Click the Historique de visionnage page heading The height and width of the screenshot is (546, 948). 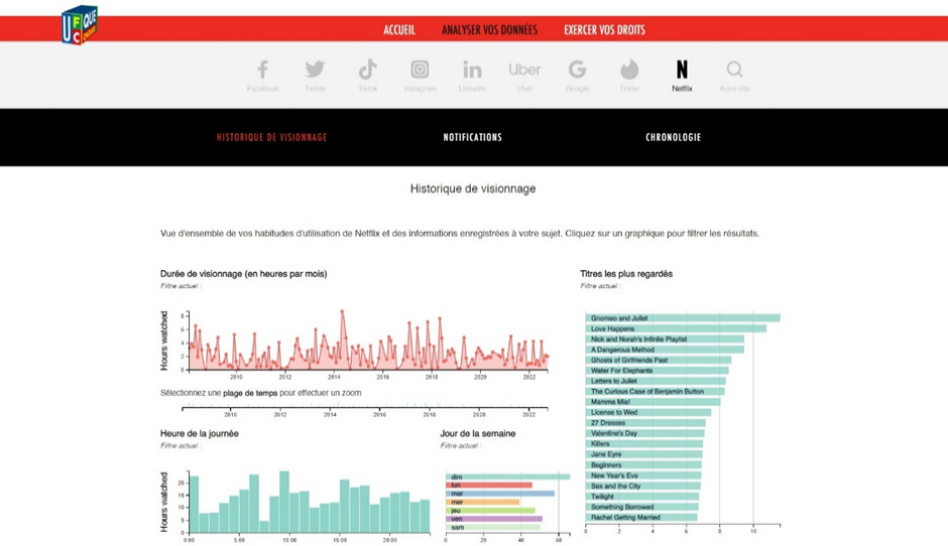coord(473,189)
